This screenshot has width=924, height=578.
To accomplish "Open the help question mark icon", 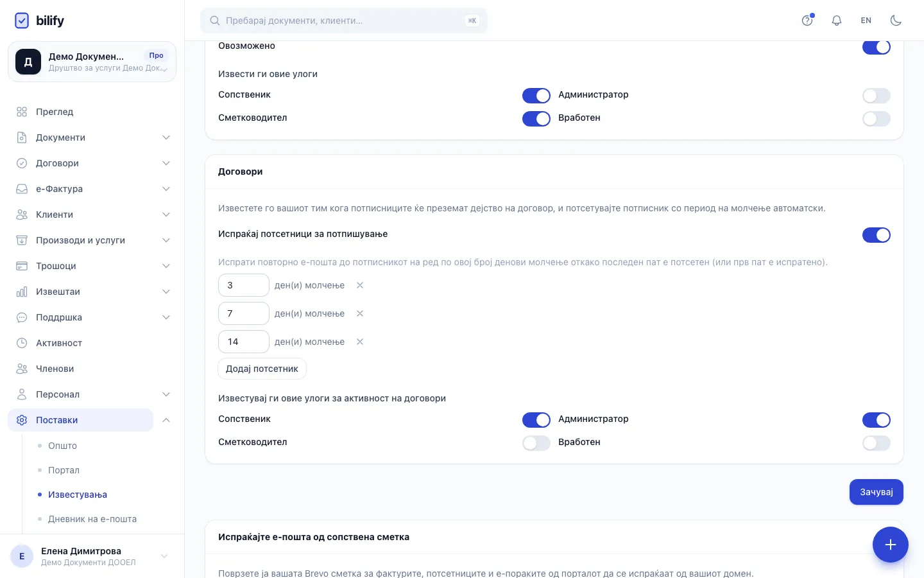I will coord(807,21).
